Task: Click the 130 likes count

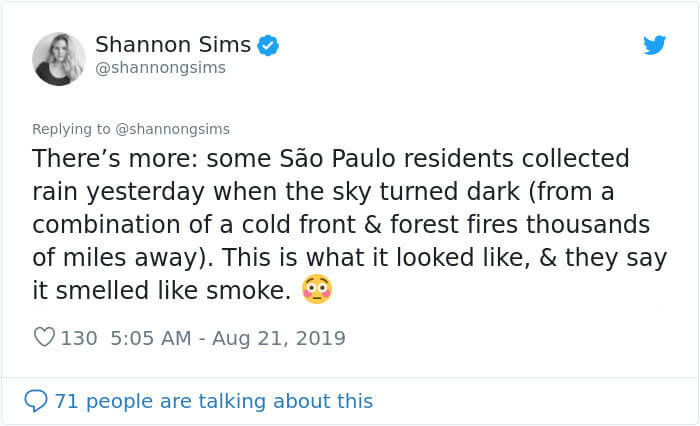Action: pyautogui.click(x=79, y=338)
